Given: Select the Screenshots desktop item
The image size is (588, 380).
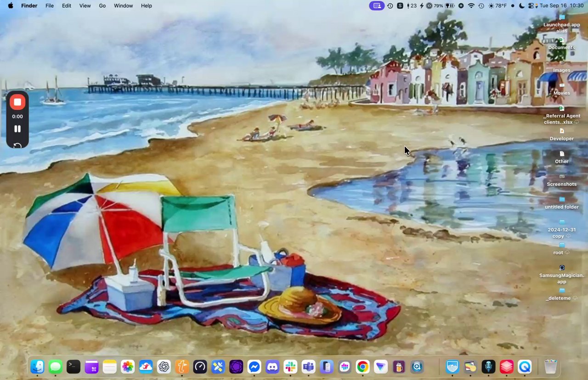Looking at the screenshot, I should [562, 180].
